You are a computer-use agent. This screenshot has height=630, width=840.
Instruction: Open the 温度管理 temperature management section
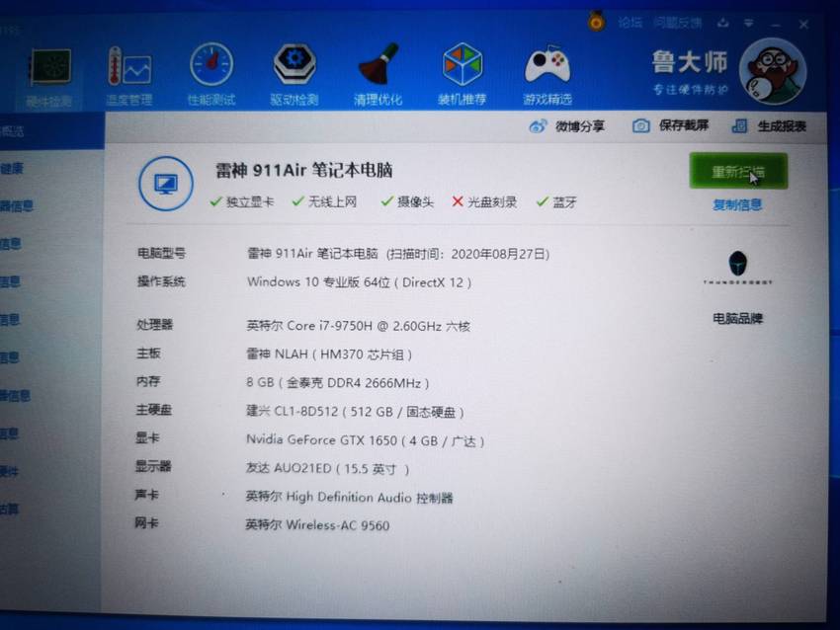point(129,76)
